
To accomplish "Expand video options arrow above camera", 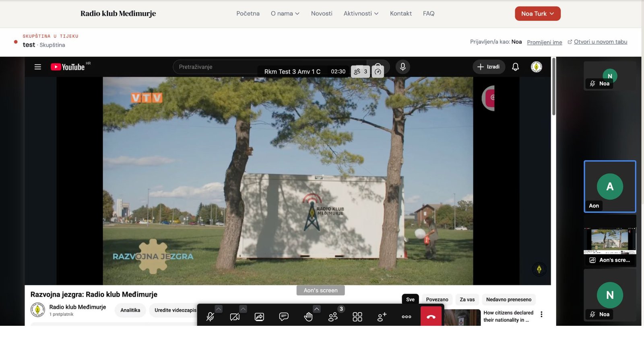I will coord(243,309).
